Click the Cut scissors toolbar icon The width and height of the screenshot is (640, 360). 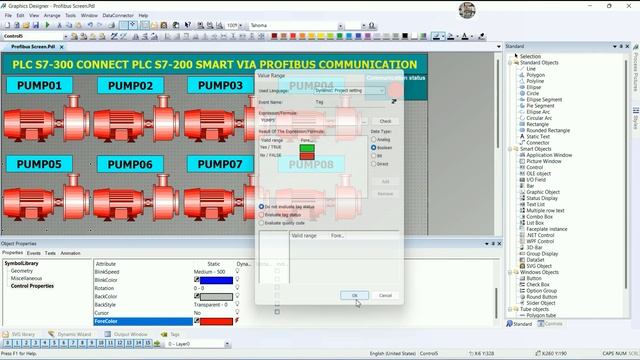coord(60,25)
